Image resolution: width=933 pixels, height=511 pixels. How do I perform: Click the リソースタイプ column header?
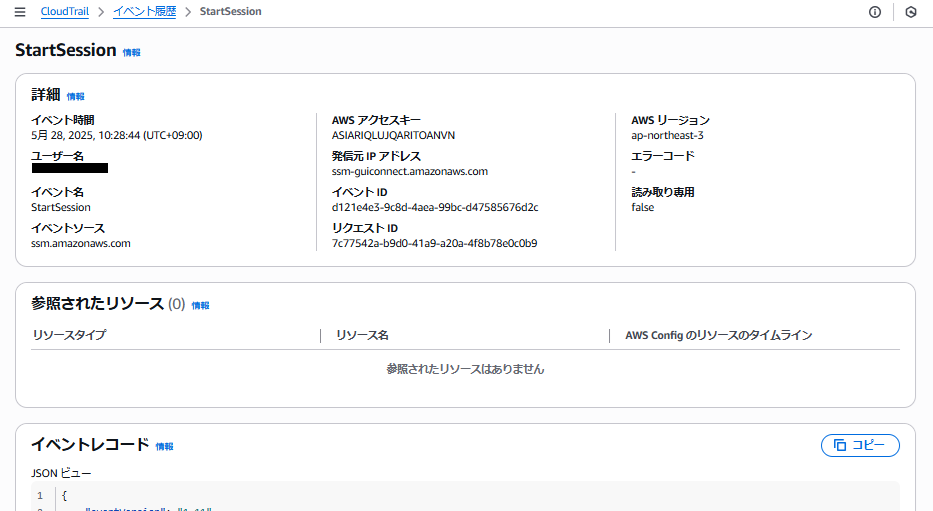70,336
